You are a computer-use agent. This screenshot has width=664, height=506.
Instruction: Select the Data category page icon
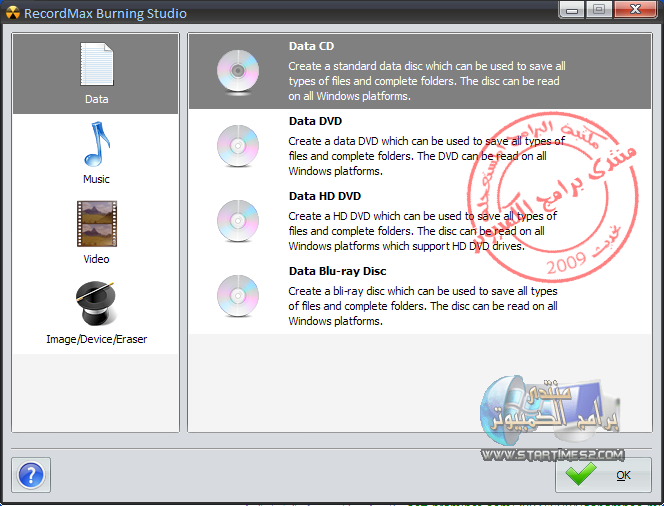click(97, 64)
